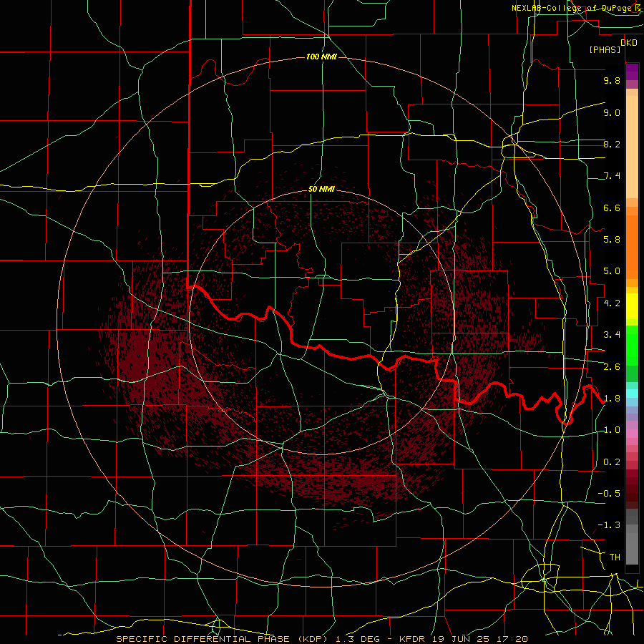Select the cyan swatch of the color bar
The width and height of the screenshot is (644, 644).
click(632, 394)
